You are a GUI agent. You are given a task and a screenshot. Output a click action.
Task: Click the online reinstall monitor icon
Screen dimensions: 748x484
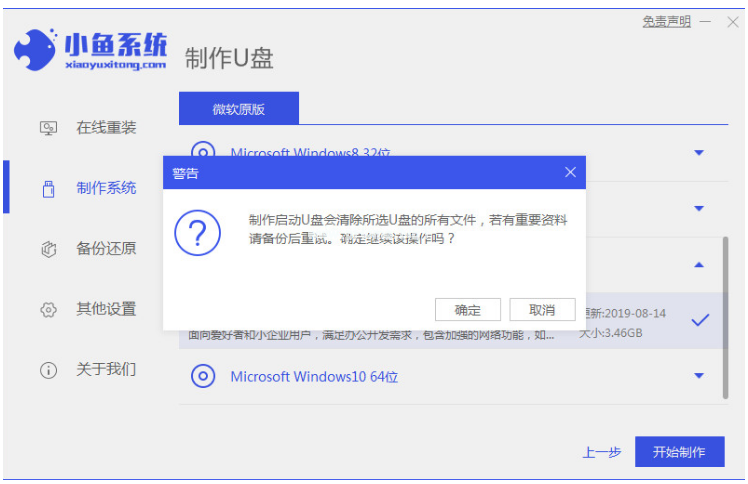[x=48, y=128]
